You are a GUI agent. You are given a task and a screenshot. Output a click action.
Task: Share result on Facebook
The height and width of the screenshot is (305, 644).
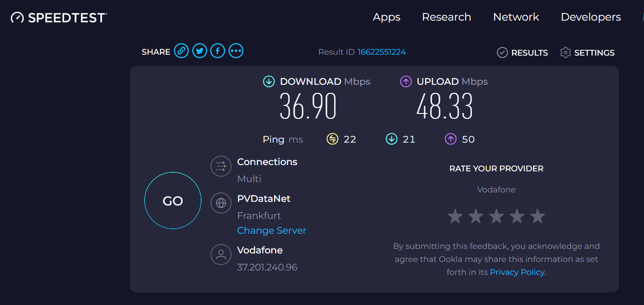(218, 51)
